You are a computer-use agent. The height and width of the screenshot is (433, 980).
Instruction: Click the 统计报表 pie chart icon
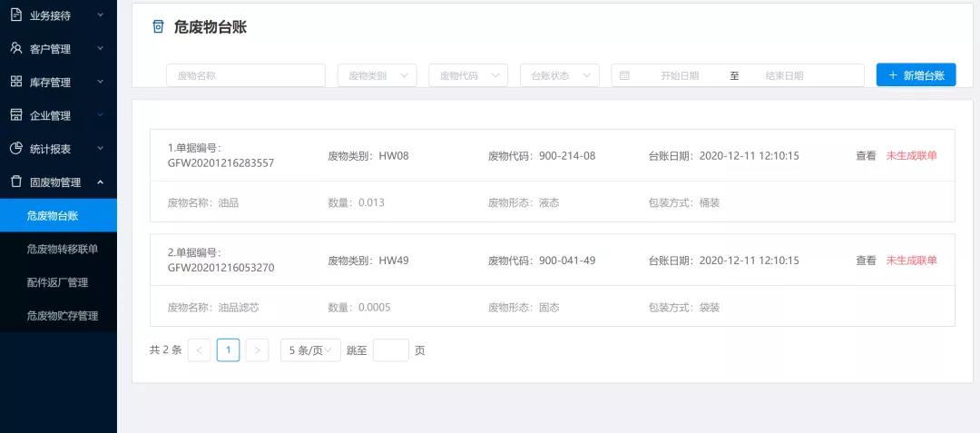16,149
